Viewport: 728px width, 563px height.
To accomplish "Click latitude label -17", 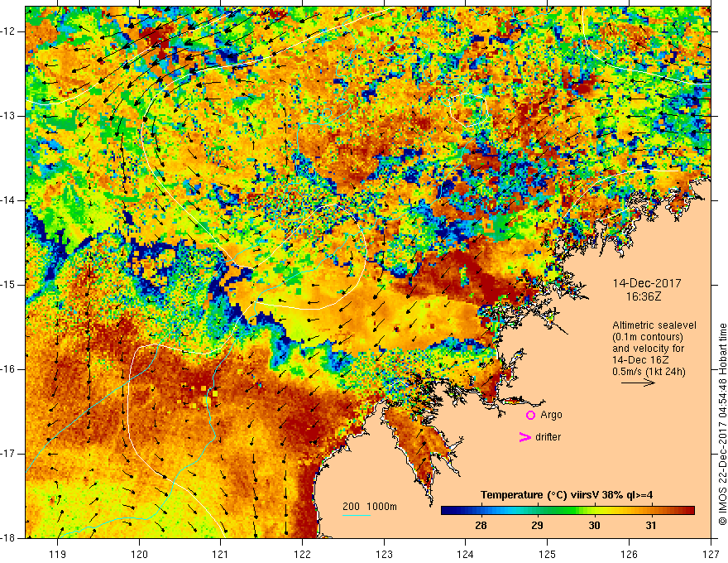I will (x=8, y=454).
